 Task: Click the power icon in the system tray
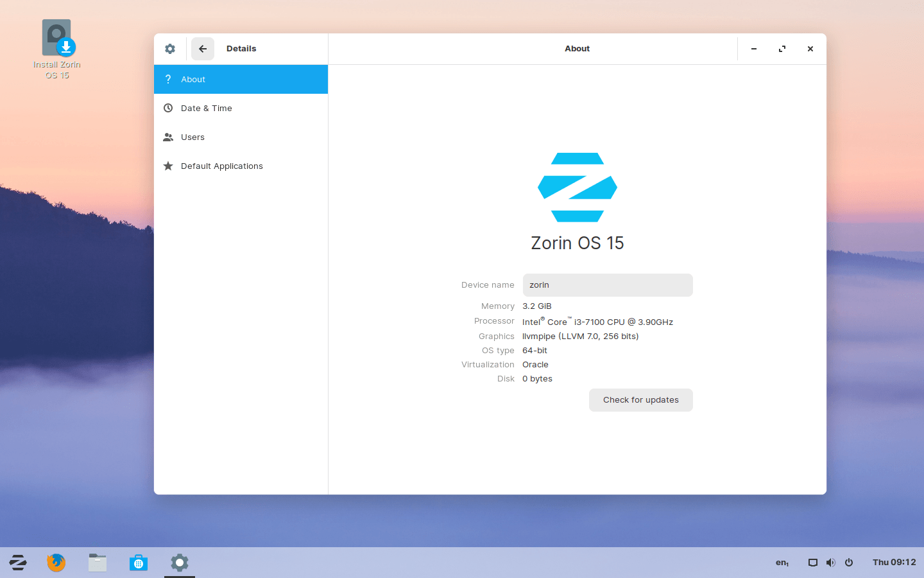coord(848,562)
